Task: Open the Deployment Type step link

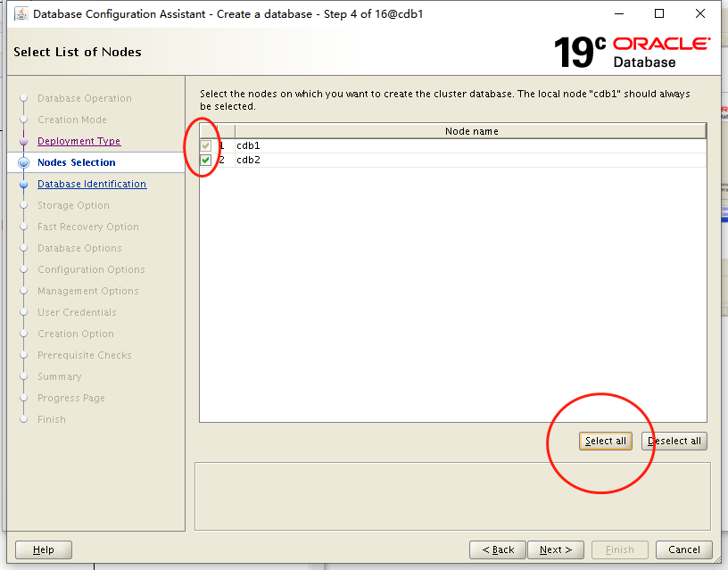Action: pyautogui.click(x=79, y=141)
